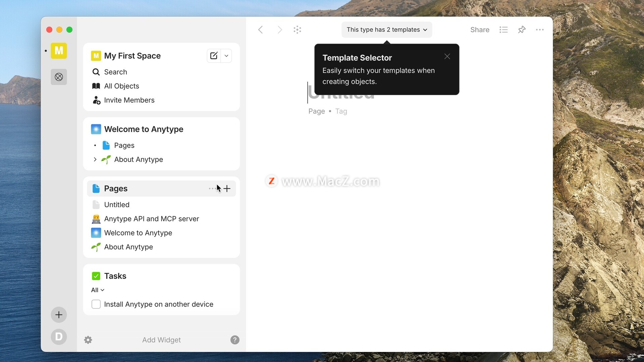This screenshot has width=644, height=362.
Task: Open the graph view dots icon
Action: click(x=297, y=29)
